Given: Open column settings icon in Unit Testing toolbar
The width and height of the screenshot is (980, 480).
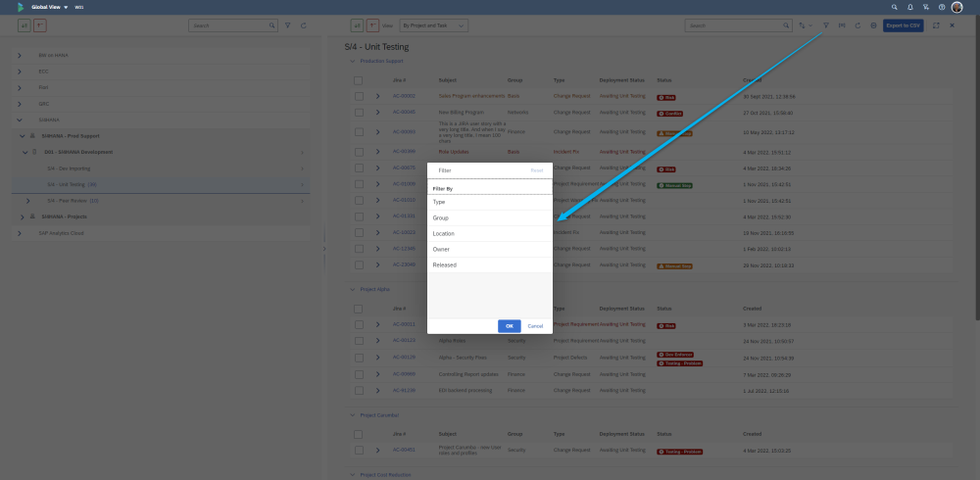Looking at the screenshot, I should tap(842, 25).
